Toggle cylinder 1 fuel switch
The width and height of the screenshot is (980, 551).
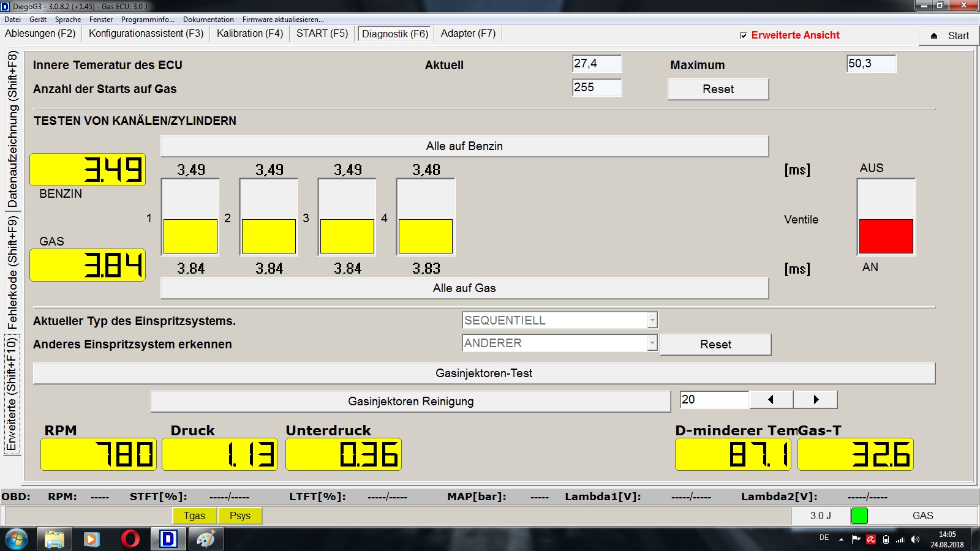pyautogui.click(x=190, y=217)
